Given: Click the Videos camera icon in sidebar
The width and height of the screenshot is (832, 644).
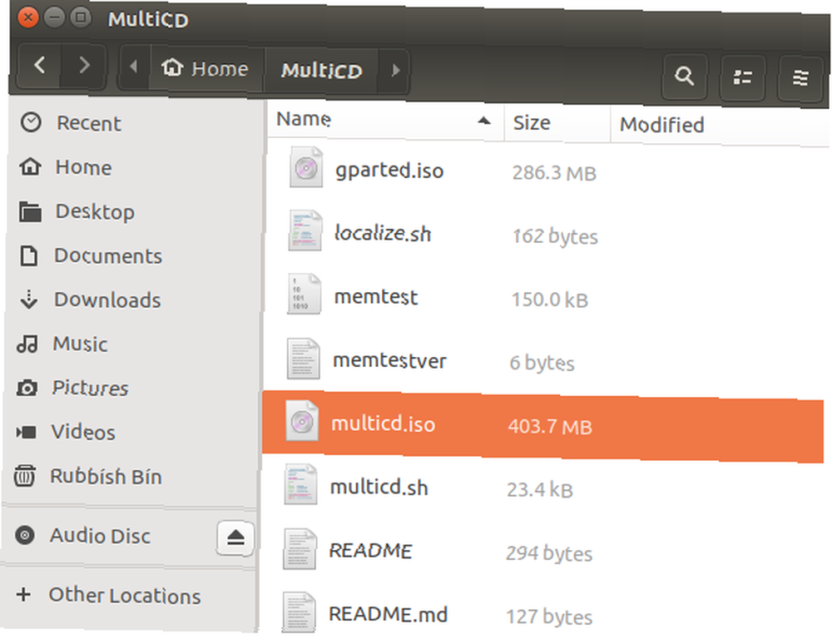Looking at the screenshot, I should point(26,432).
